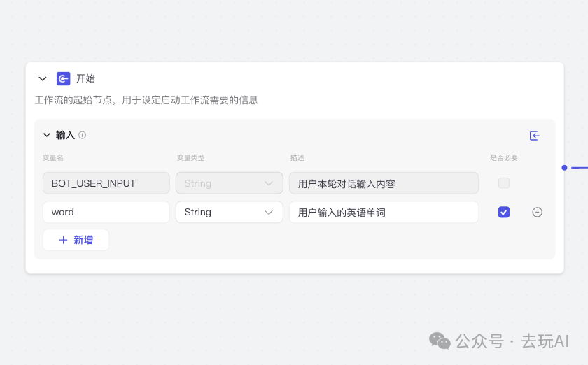Uncheck the required checkbox for word
The width and height of the screenshot is (588, 365).
(x=504, y=212)
